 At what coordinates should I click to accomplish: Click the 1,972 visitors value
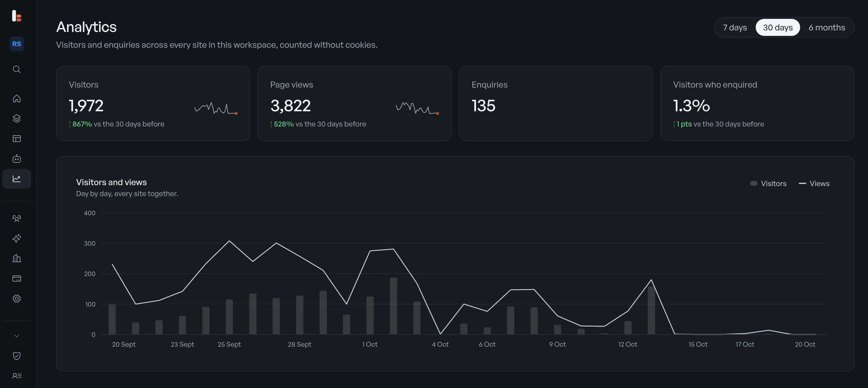click(86, 106)
